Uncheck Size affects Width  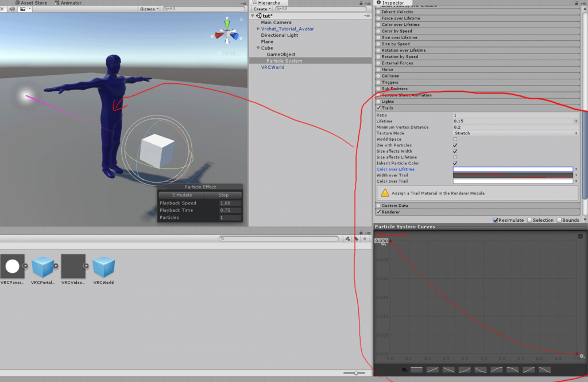pos(455,151)
